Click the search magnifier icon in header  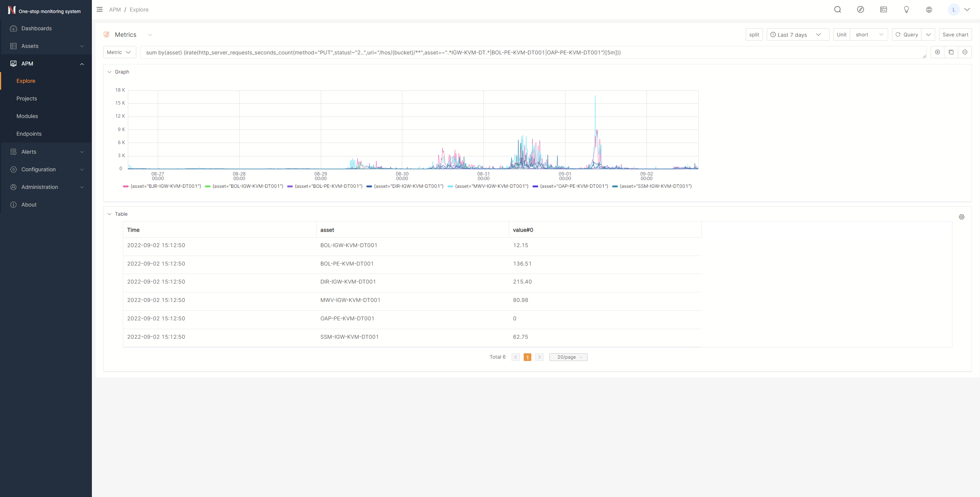[x=837, y=10]
